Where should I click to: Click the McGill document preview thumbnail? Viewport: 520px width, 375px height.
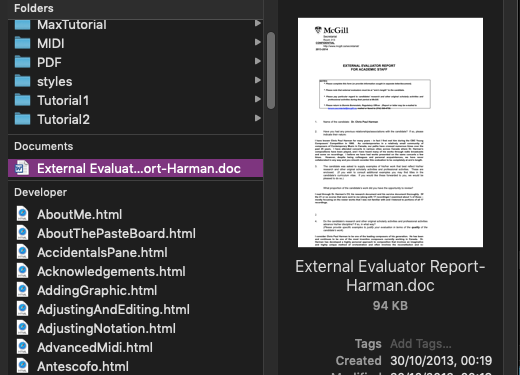[390, 132]
